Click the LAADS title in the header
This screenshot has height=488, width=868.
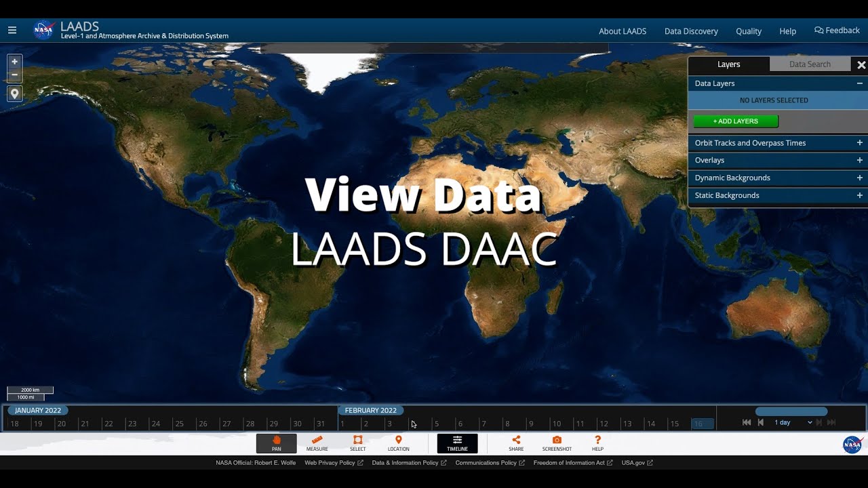80,26
